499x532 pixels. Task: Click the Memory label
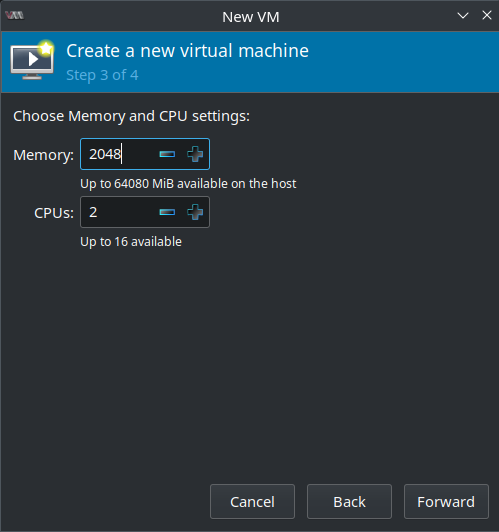click(x=43, y=155)
